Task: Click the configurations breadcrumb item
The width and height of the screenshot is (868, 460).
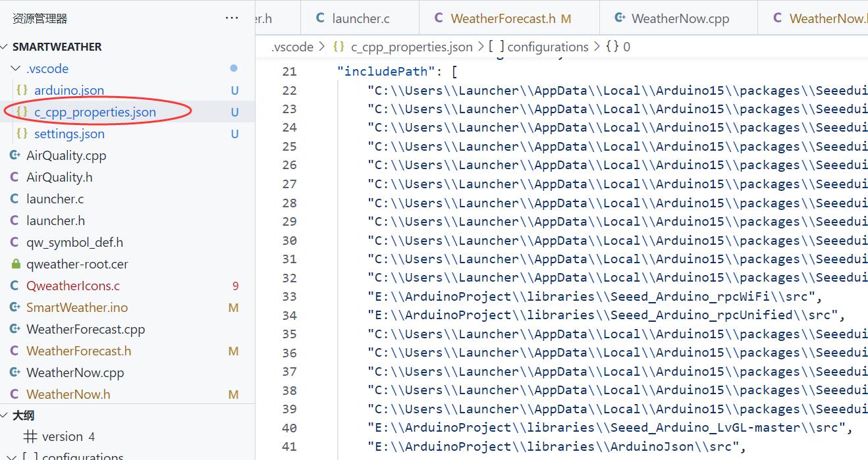Action: pyautogui.click(x=547, y=47)
